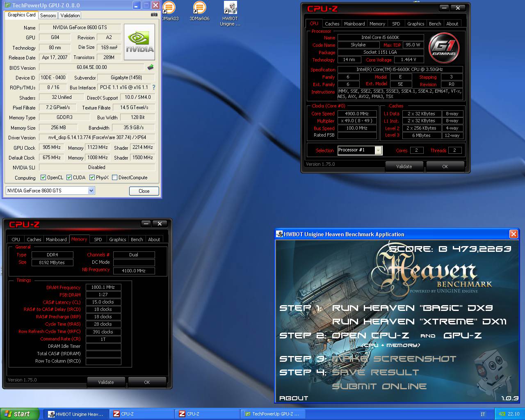
Task: Open CPU tab in bottom CPU-Z window
Action: pyautogui.click(x=16, y=240)
